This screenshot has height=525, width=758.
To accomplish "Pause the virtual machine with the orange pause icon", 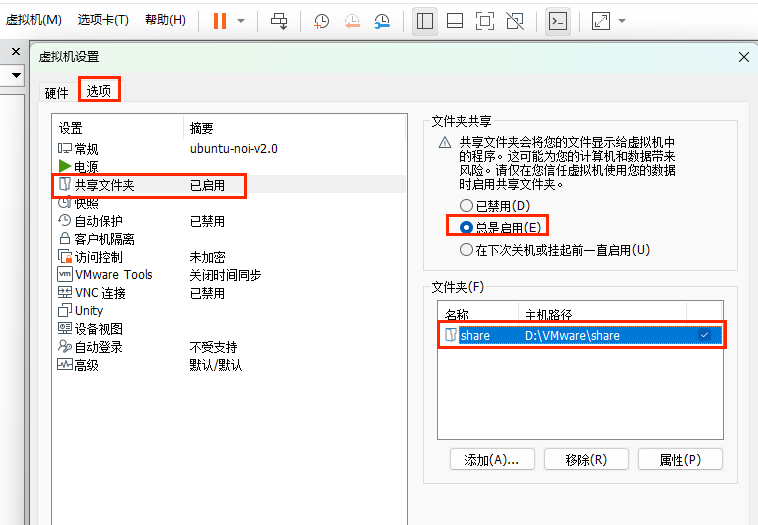I will [x=220, y=21].
